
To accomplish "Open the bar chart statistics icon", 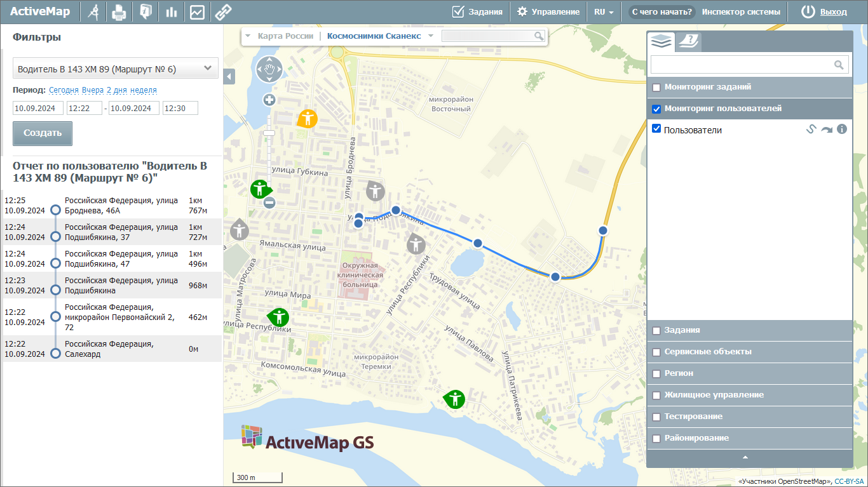I will pyautogui.click(x=171, y=12).
